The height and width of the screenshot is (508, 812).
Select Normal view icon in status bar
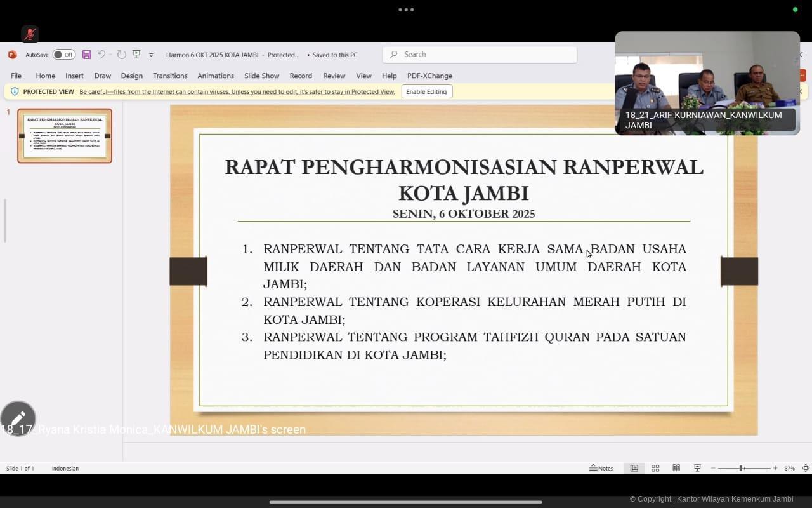tap(634, 468)
